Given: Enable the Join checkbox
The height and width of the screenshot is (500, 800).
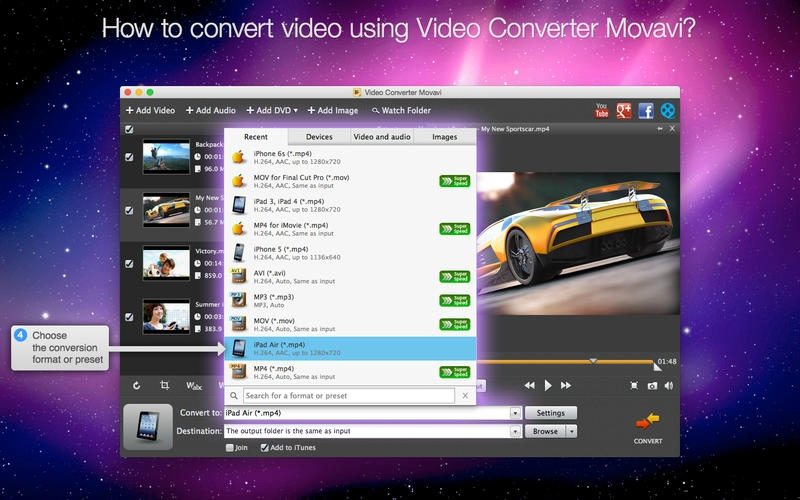Looking at the screenshot, I should coord(230,447).
